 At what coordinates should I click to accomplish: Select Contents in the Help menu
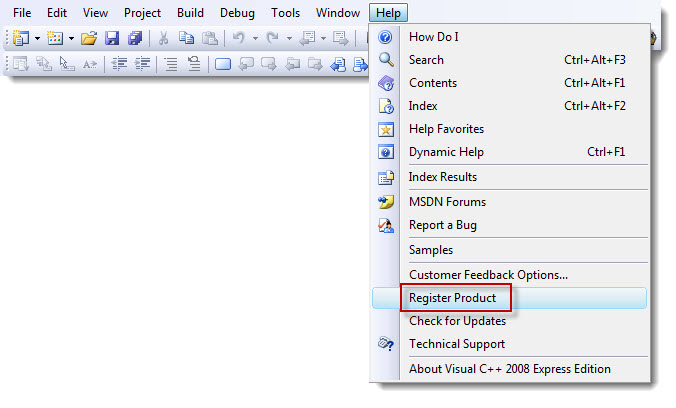click(x=510, y=83)
